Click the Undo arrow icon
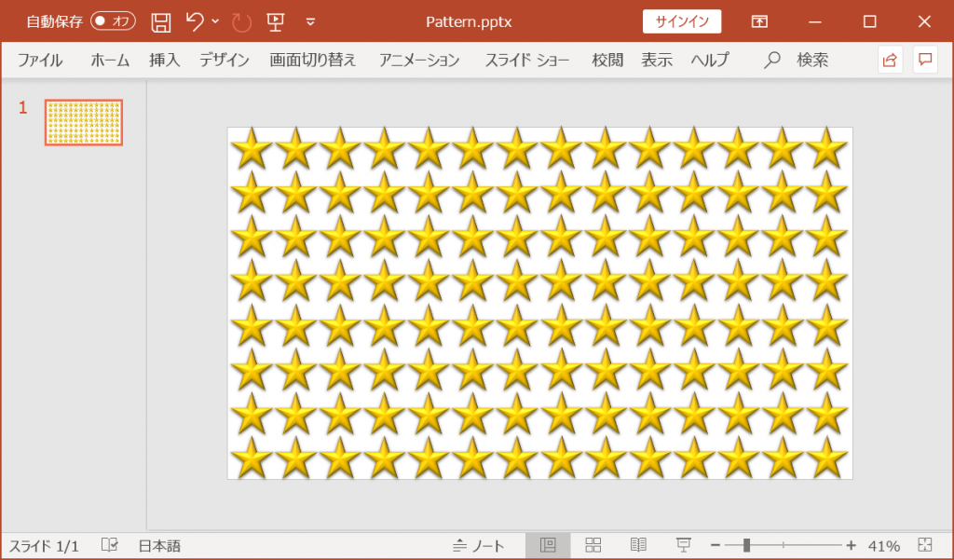The height and width of the screenshot is (560, 954). [x=195, y=22]
